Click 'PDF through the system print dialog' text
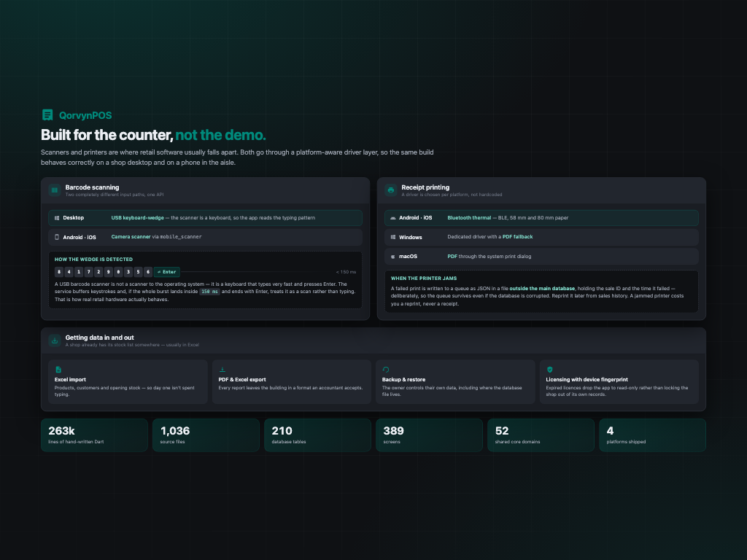This screenshot has height=560, width=747. (x=489, y=256)
